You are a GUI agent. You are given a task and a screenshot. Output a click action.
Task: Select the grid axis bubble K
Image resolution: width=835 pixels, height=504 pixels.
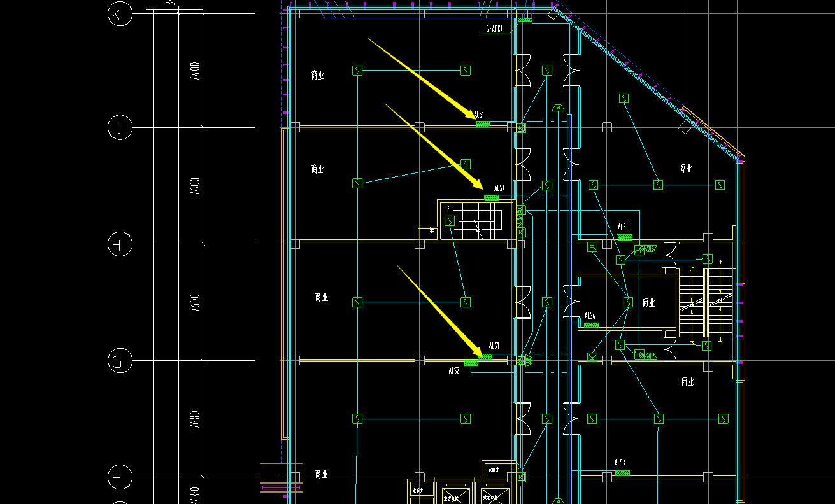point(118,13)
